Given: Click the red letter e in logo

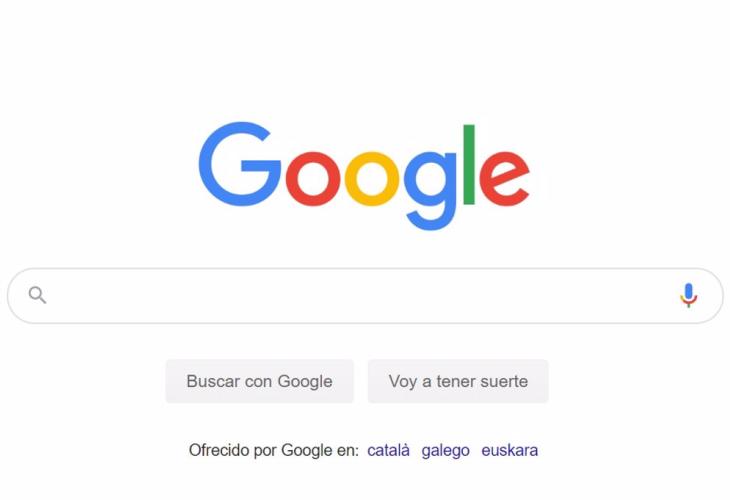Looking at the screenshot, I should click(505, 179).
